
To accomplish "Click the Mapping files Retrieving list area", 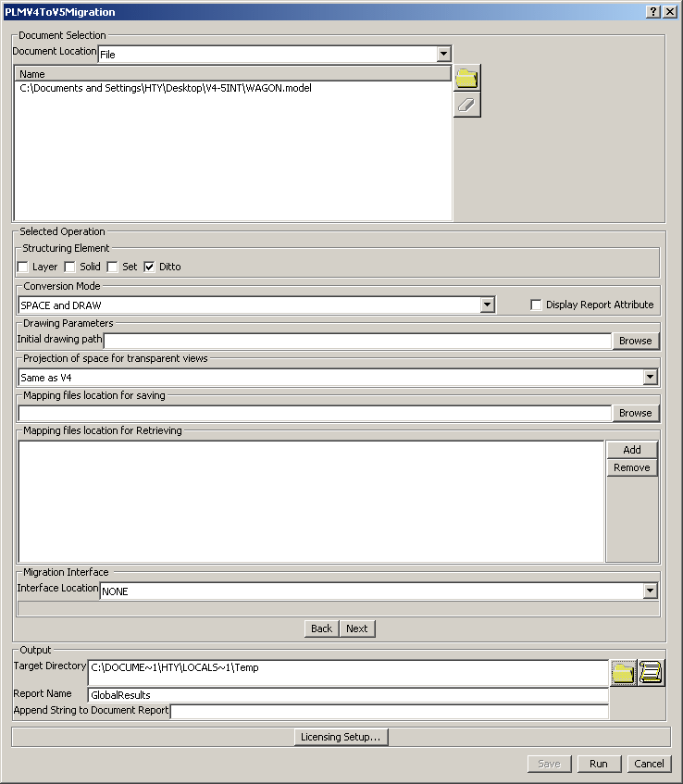I will pyautogui.click(x=311, y=502).
